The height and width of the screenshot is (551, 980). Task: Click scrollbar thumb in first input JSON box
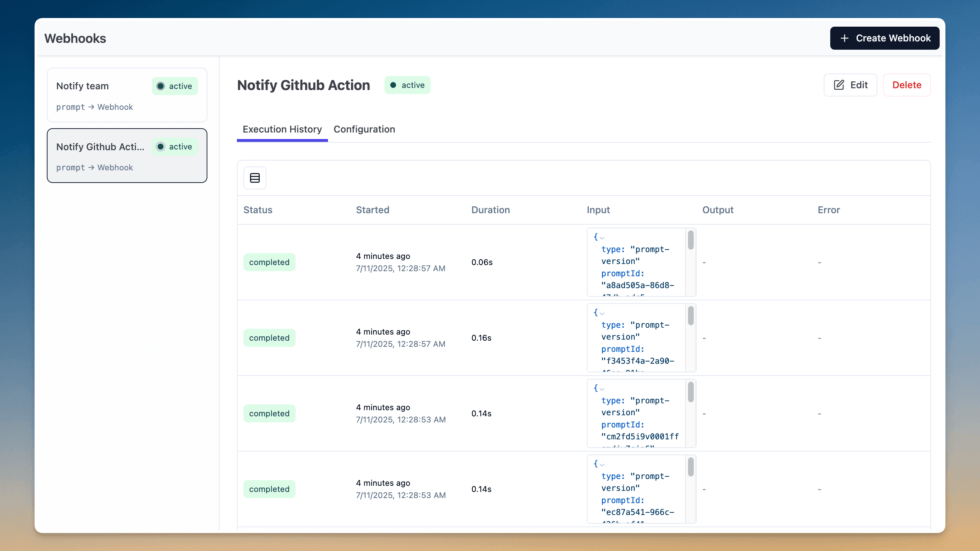coord(691,241)
